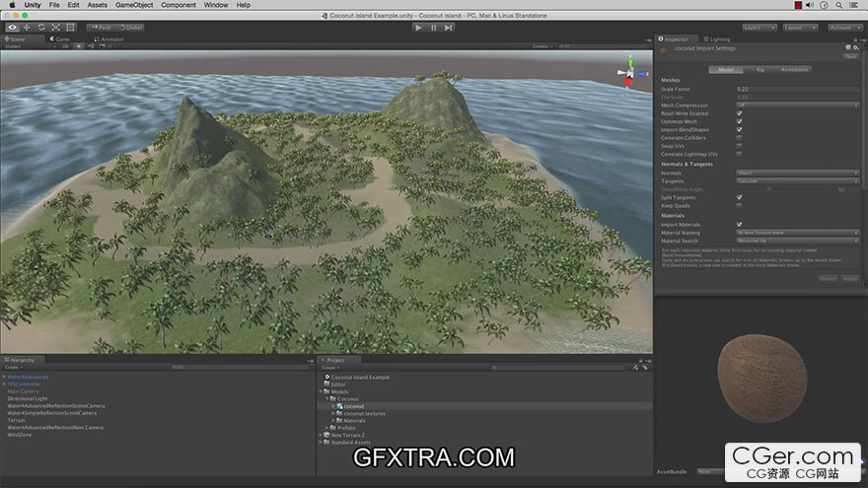Select the Scale tool
868x488 pixels.
pos(54,28)
